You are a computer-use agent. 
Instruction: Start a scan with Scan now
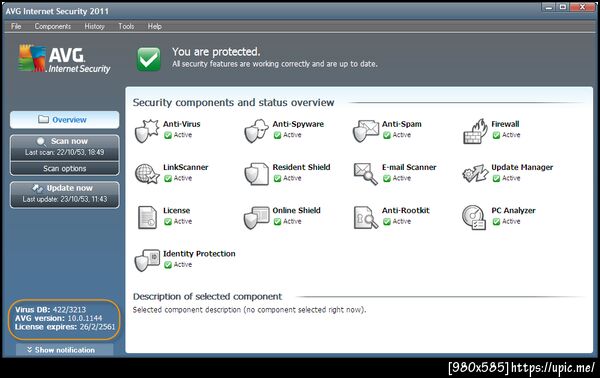(65, 147)
